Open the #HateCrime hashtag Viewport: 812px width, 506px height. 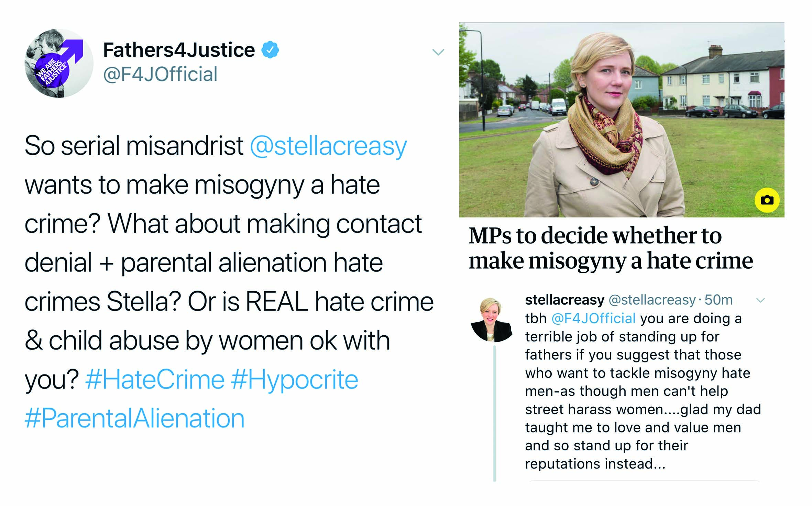155,380
